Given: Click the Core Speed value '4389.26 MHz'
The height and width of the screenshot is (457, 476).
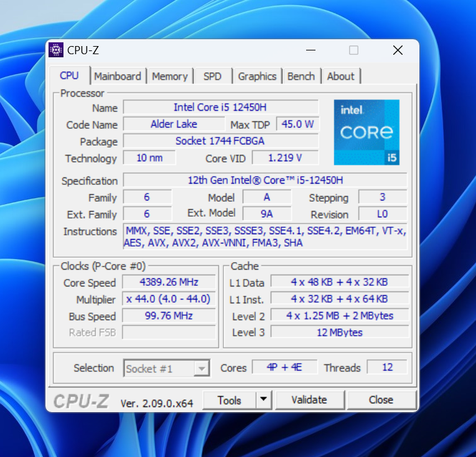Looking at the screenshot, I should click(169, 282).
